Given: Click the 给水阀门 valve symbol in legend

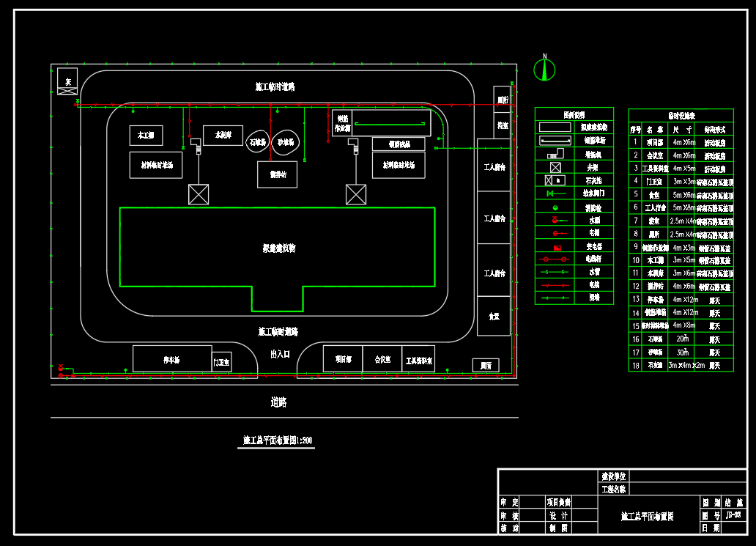Looking at the screenshot, I should (556, 193).
